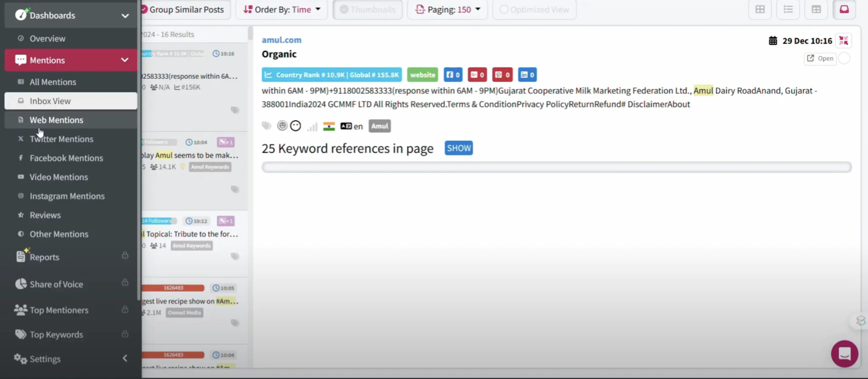Click the calendar icon beside 29 Dec
Image resolution: width=868 pixels, height=379 pixels.
[x=773, y=41]
